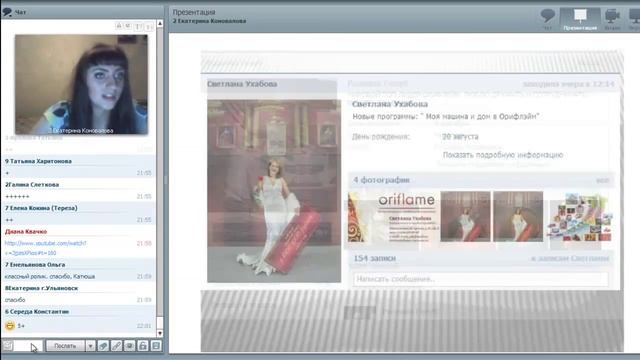Click the rightmost chat toolbar save icon
Screen dimensions: 640x360
tap(156, 346)
